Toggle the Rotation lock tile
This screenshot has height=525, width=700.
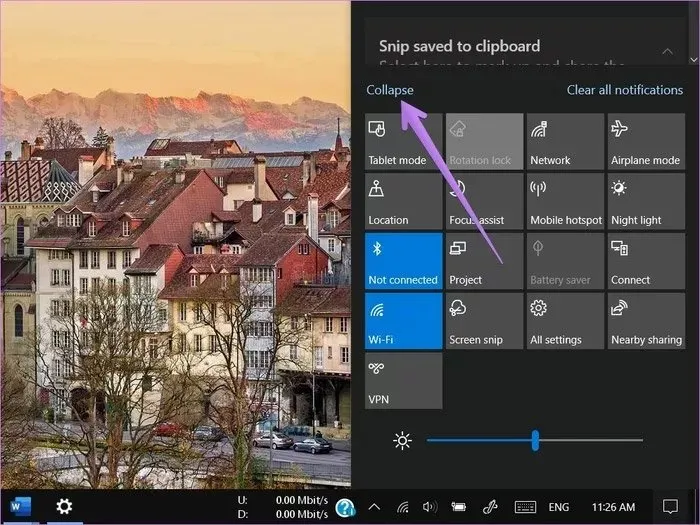tap(484, 142)
